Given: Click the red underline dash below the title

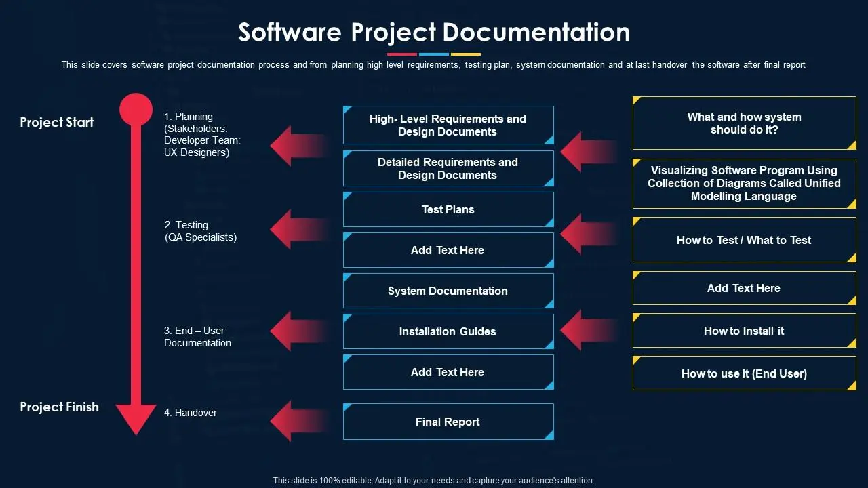Looking at the screenshot, I should click(x=401, y=54).
